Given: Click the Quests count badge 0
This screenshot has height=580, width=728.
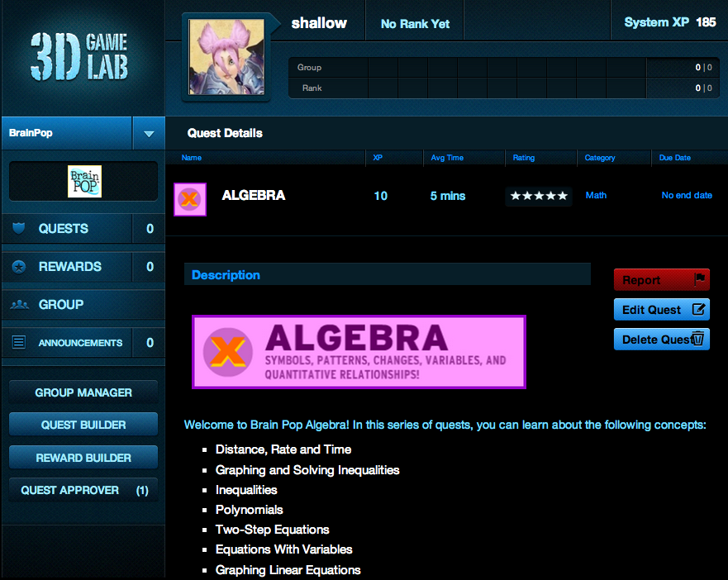Looking at the screenshot, I should tap(150, 229).
